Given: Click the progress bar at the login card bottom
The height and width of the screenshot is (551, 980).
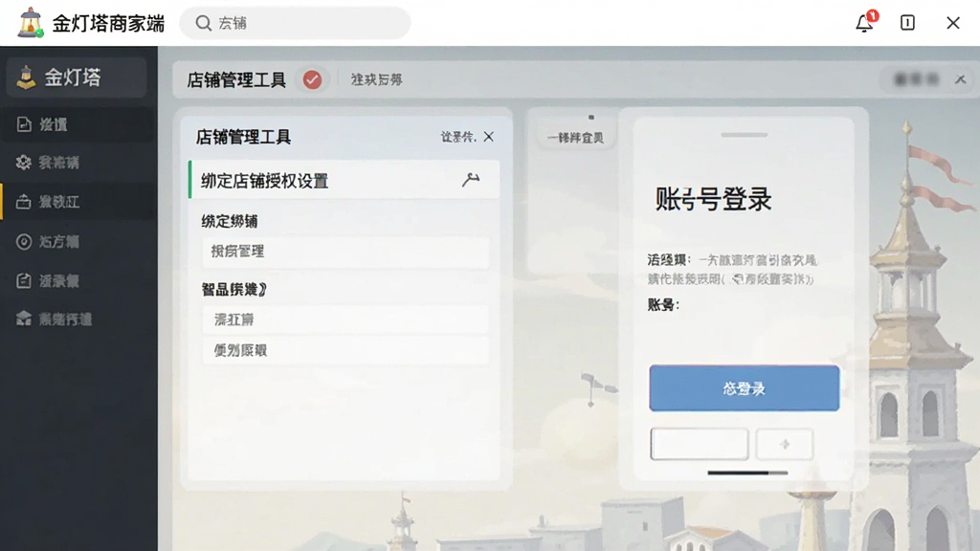Looking at the screenshot, I should click(747, 473).
